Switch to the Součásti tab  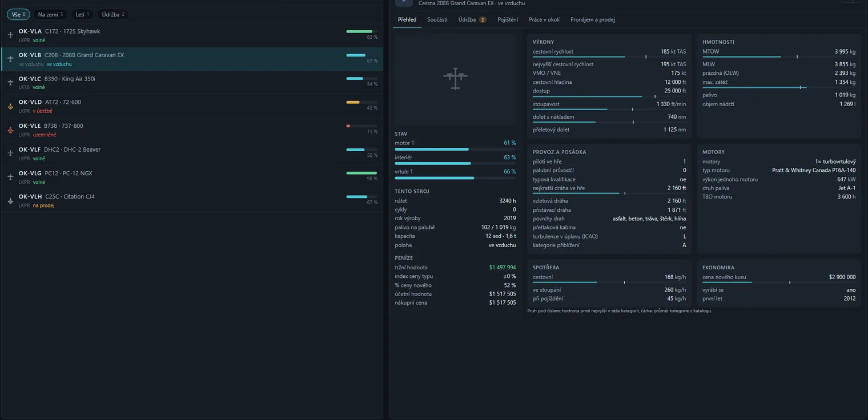[437, 19]
